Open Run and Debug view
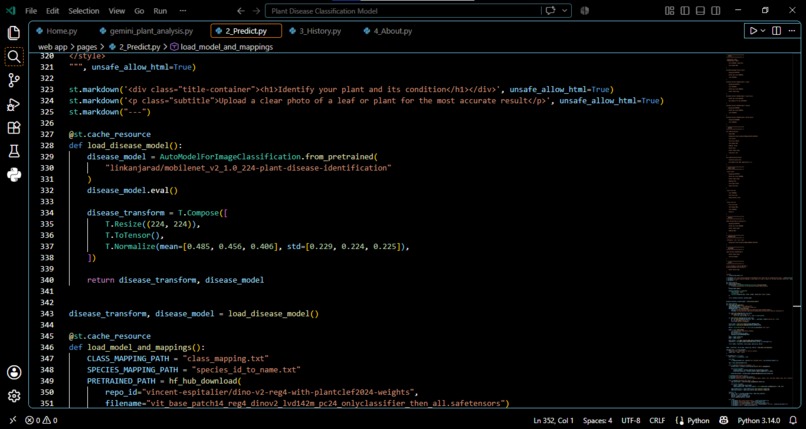Screen dimensions: 806x429 pyautogui.click(x=14, y=104)
